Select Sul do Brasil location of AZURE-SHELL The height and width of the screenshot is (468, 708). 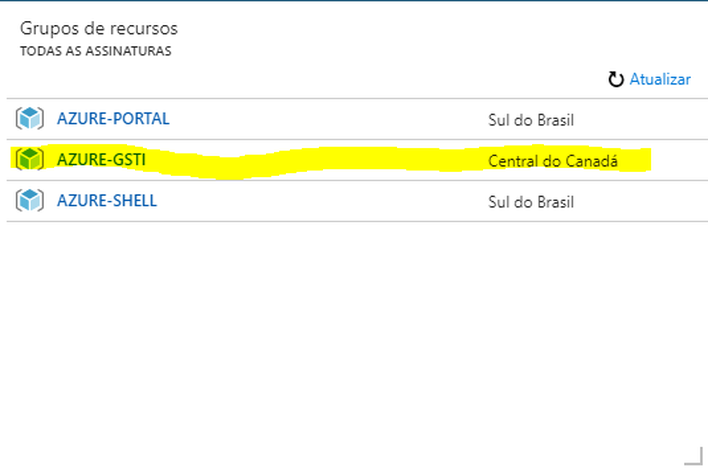[531, 202]
